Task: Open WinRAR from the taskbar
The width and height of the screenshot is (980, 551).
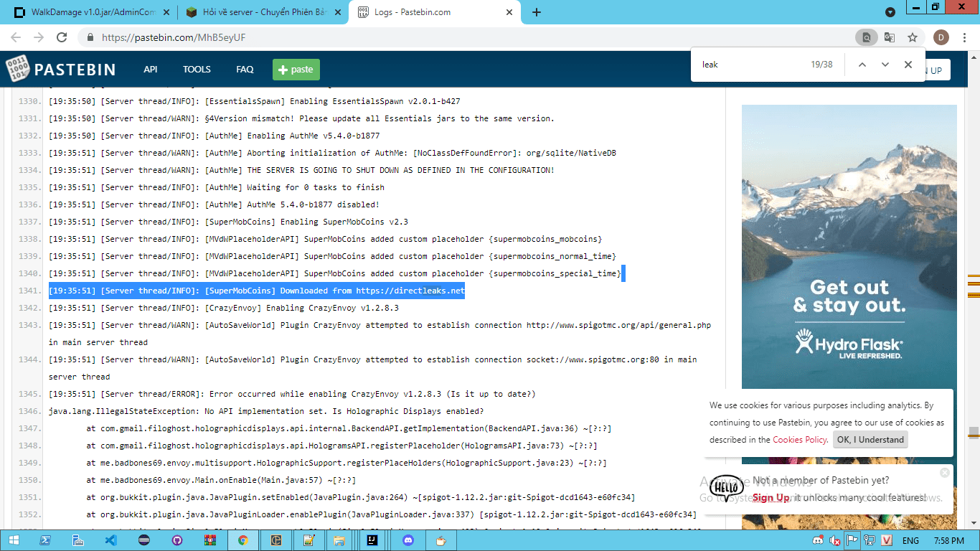Action: click(x=209, y=540)
